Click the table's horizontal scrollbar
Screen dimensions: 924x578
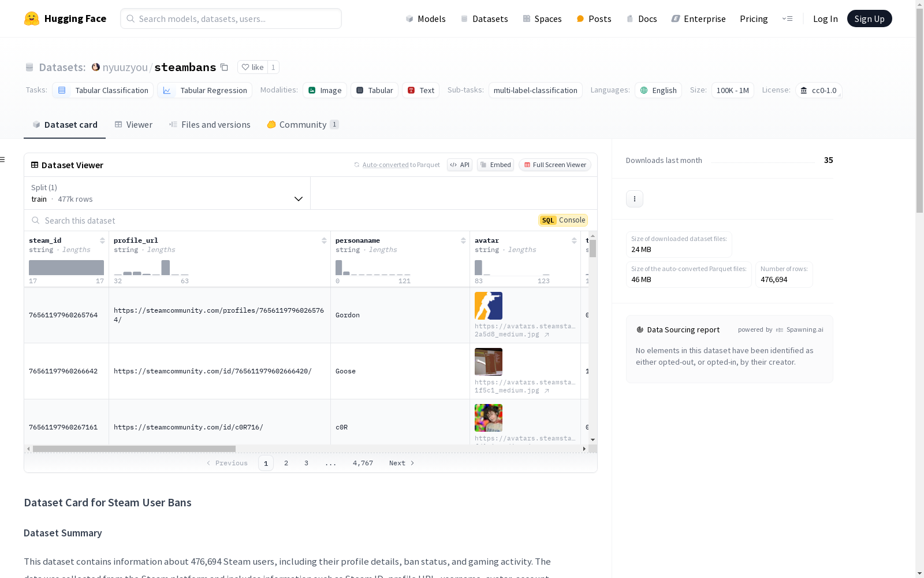134,449
